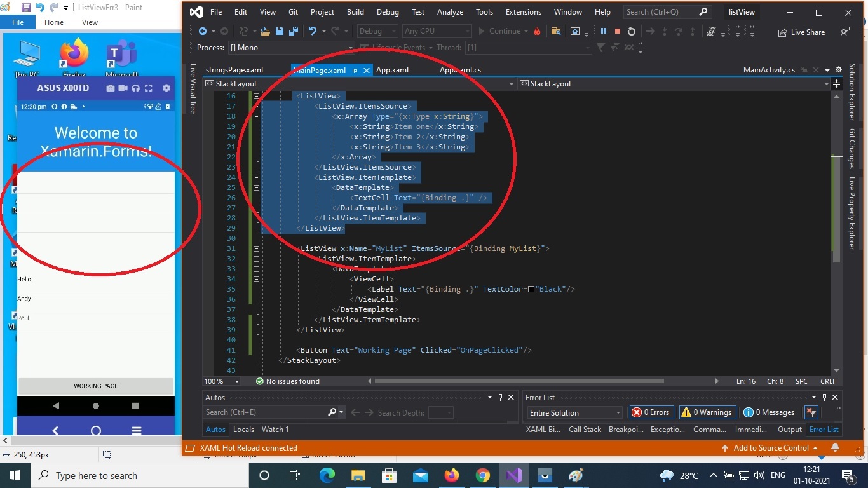Screen dimensions: 868x488
Task: Open document tab settings gear icon
Action: coord(839,69)
